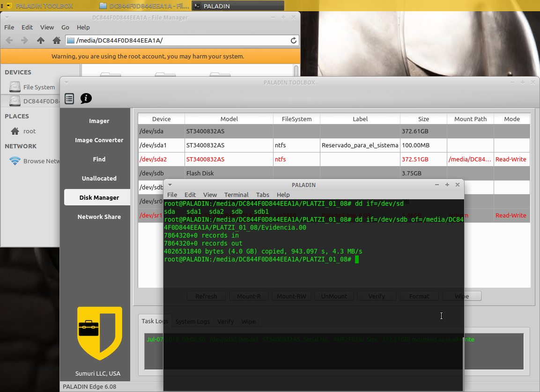Select the /dev/sdb Flash Disk device cell
The height and width of the screenshot is (392, 540).
coord(161,173)
